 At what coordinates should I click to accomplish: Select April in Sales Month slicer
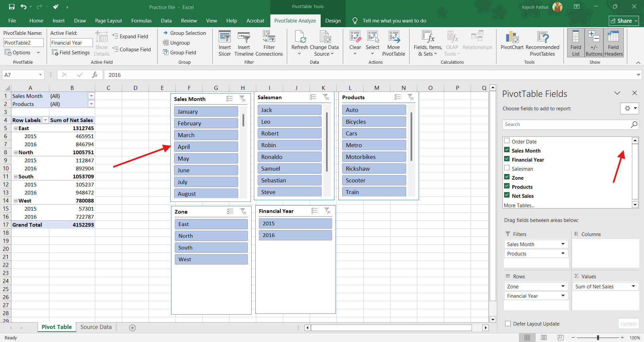206,147
